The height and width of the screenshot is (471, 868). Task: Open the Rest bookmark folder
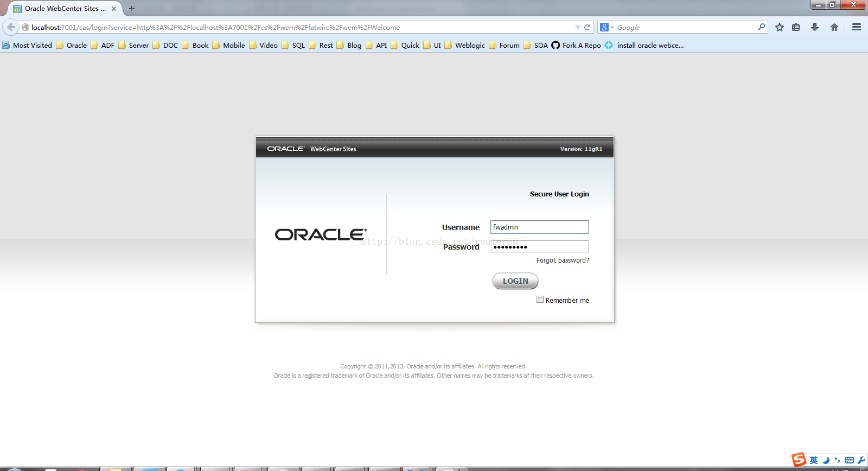tap(321, 45)
